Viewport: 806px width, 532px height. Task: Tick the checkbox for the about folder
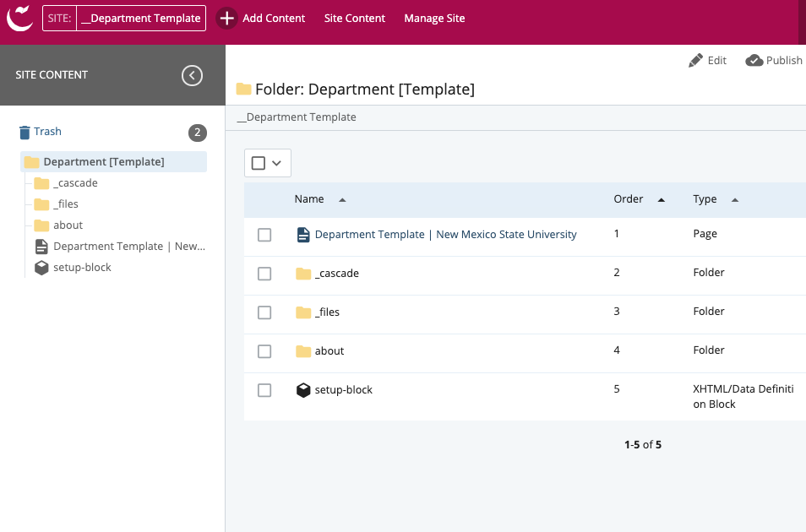pyautogui.click(x=264, y=351)
